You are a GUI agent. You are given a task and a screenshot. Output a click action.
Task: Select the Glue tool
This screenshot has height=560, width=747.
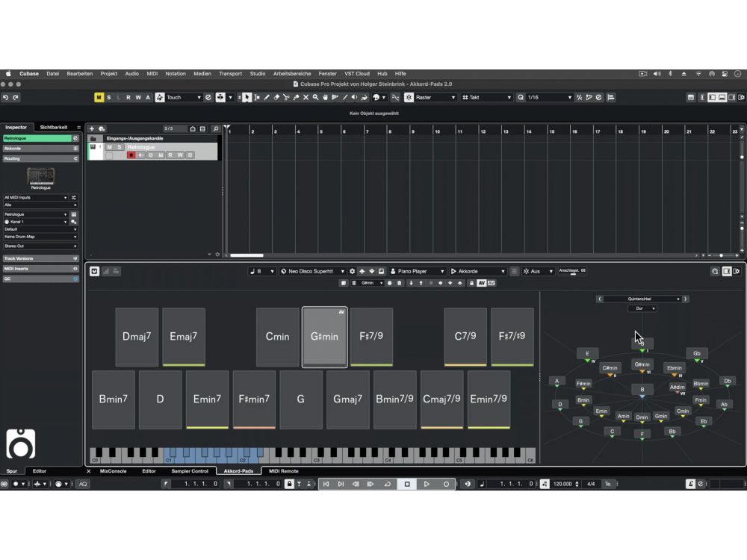296,98
